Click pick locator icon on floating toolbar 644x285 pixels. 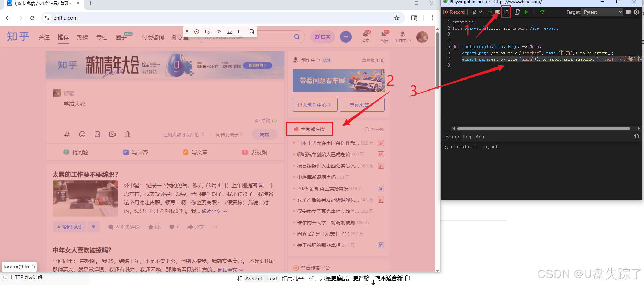tap(208, 32)
